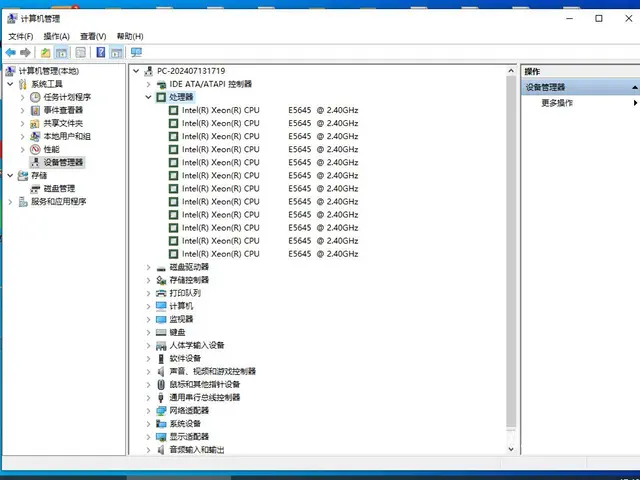Select the PC-202407131719 computer node
This screenshot has height=480, width=640.
coord(191,71)
